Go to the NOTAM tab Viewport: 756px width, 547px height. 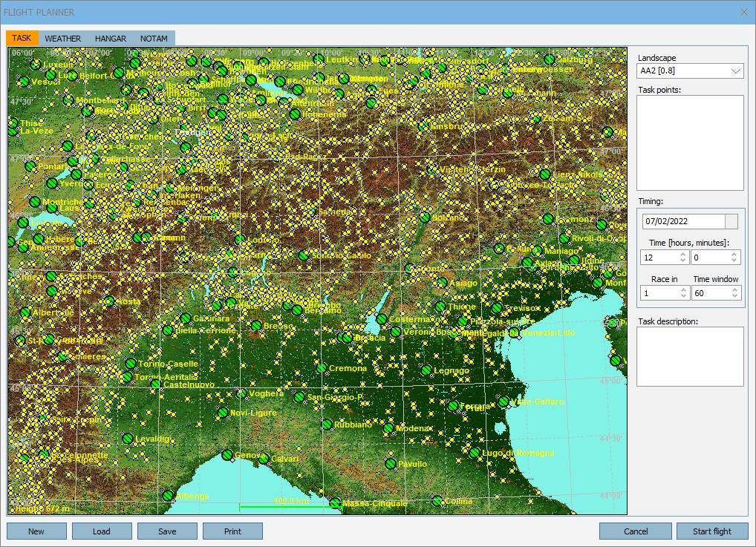[x=154, y=39]
